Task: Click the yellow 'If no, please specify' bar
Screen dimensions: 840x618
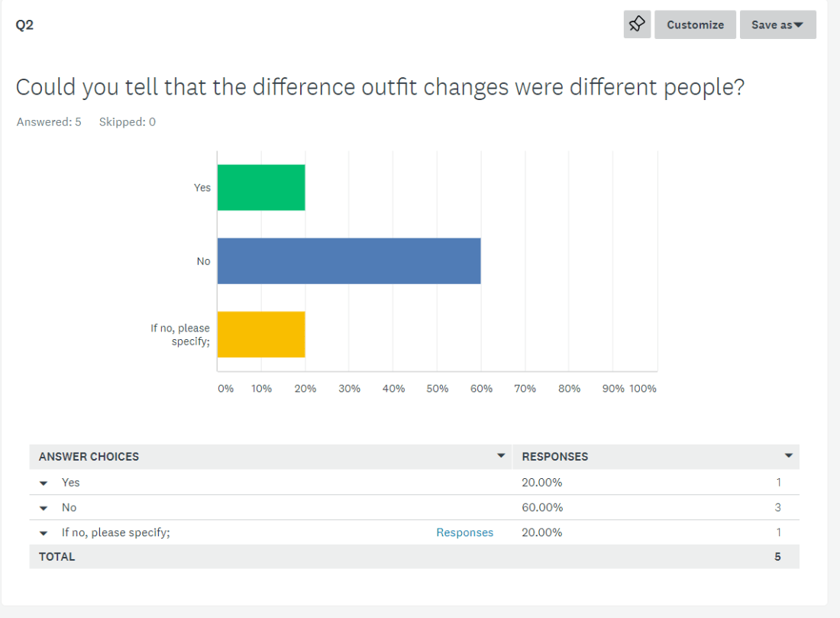Action: tap(261, 334)
